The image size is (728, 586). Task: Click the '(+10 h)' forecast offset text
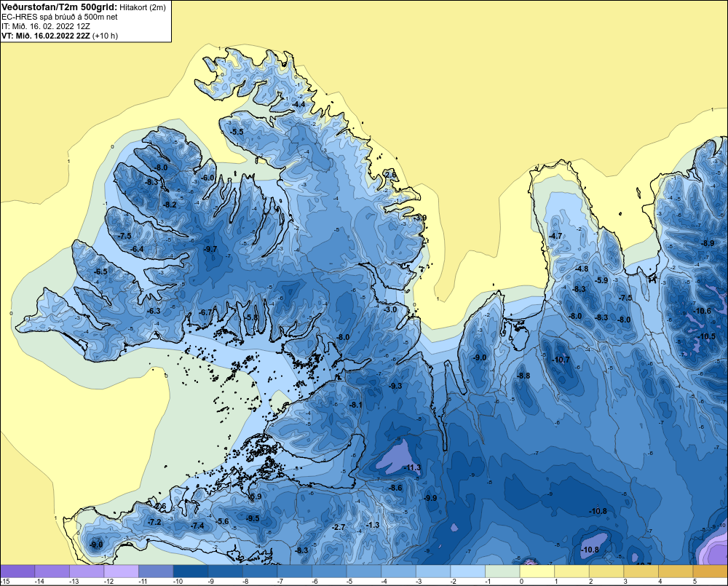point(106,36)
